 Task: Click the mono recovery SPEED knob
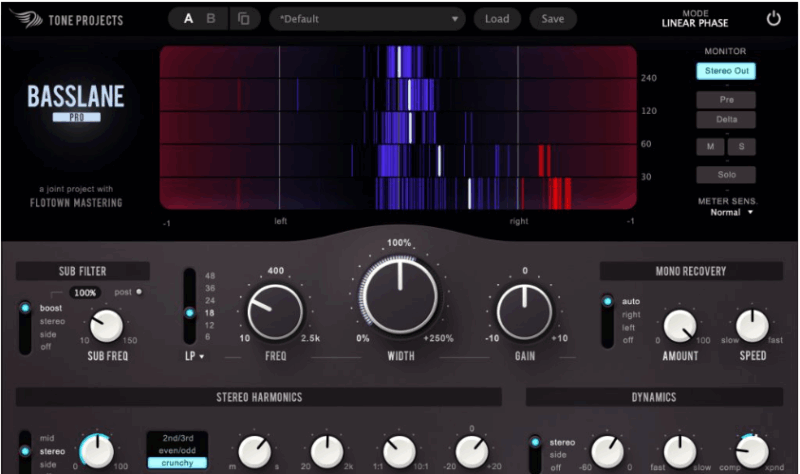click(753, 326)
